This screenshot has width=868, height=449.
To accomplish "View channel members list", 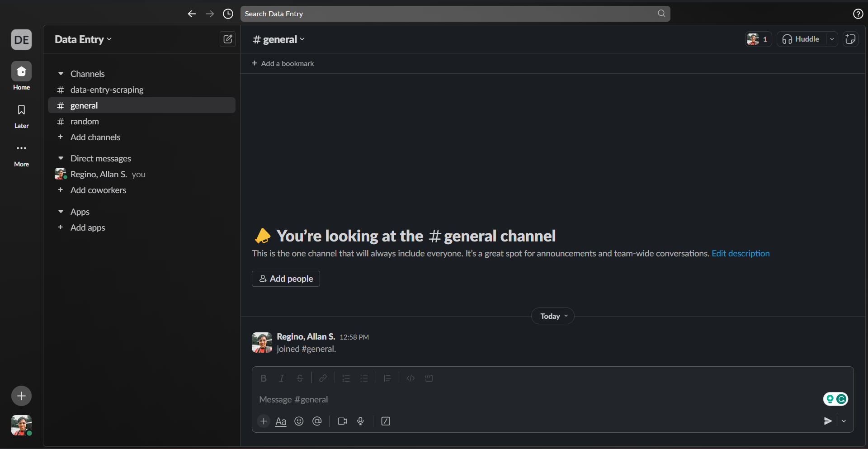I will coord(758,39).
